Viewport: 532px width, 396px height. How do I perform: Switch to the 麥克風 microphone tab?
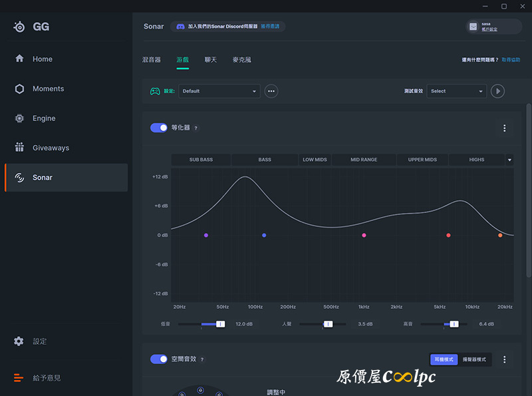point(241,60)
